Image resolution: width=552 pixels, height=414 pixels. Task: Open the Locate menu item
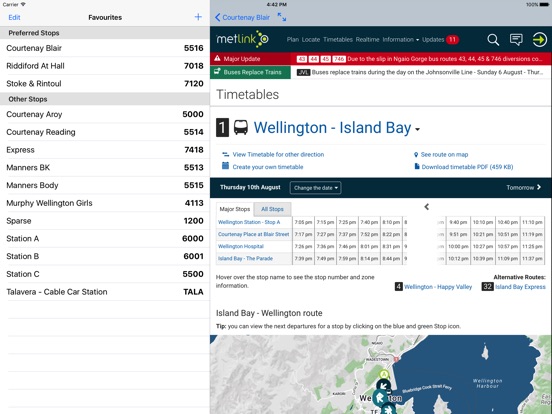(311, 39)
